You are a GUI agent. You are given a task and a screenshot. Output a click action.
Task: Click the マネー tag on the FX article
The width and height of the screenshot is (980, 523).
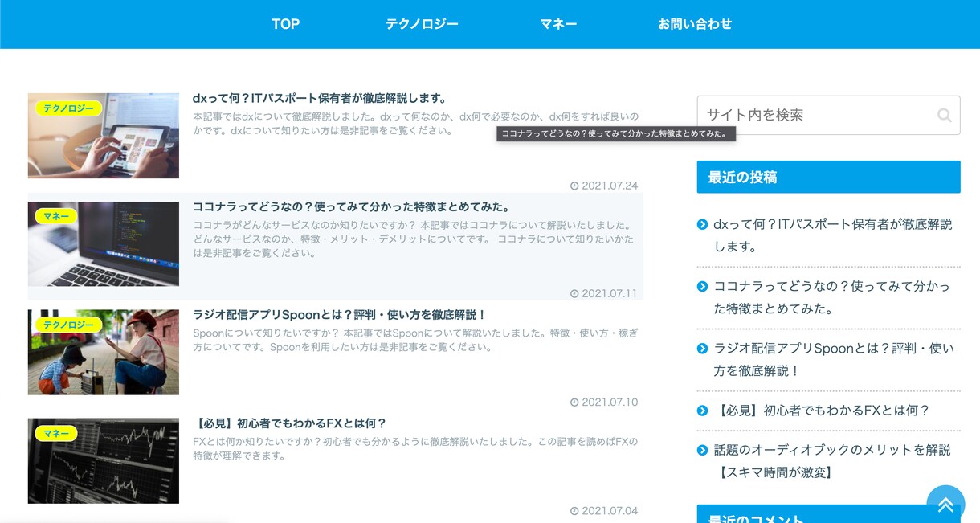tap(56, 433)
